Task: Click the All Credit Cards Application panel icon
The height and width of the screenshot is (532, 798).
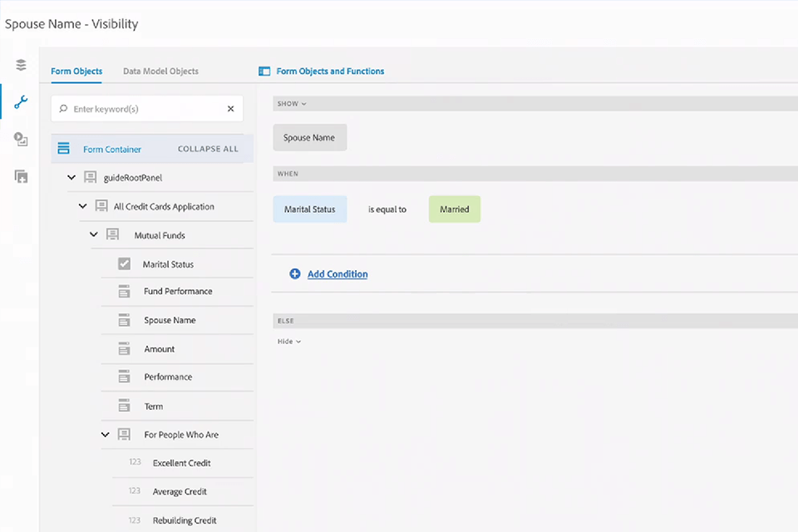Action: (101, 205)
